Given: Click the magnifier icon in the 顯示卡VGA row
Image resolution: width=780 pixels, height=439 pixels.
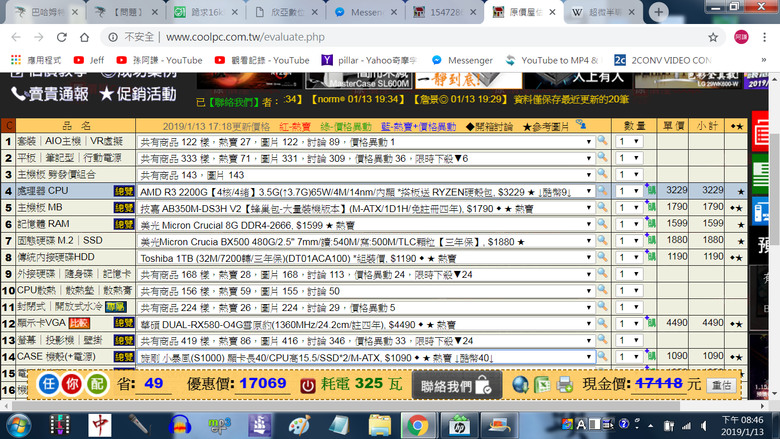Looking at the screenshot, I should click(602, 323).
